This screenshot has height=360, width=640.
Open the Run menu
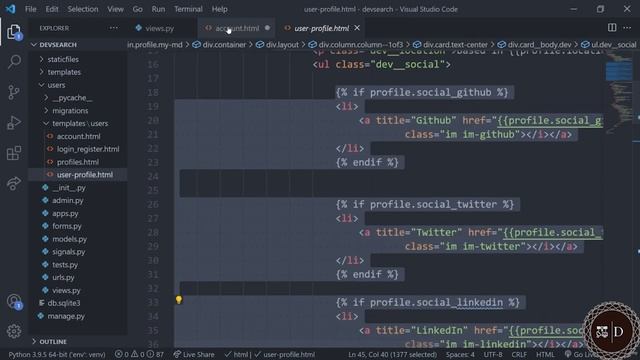click(158, 9)
